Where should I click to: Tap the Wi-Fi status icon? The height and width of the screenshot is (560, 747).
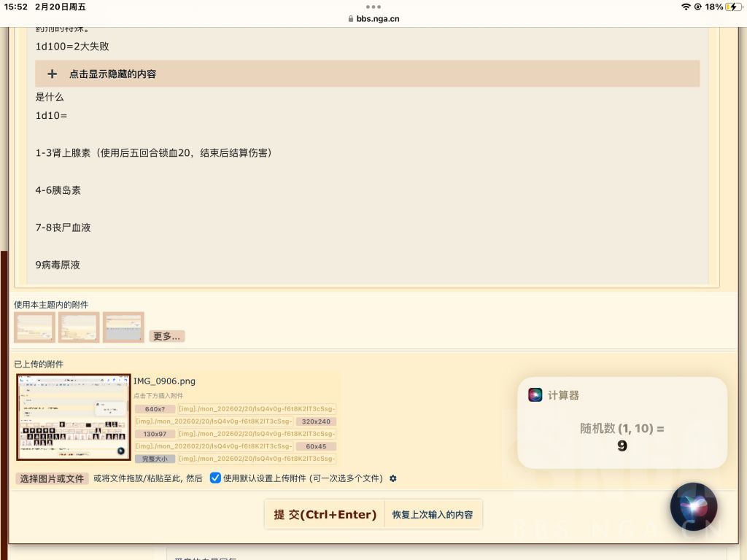[x=686, y=7]
